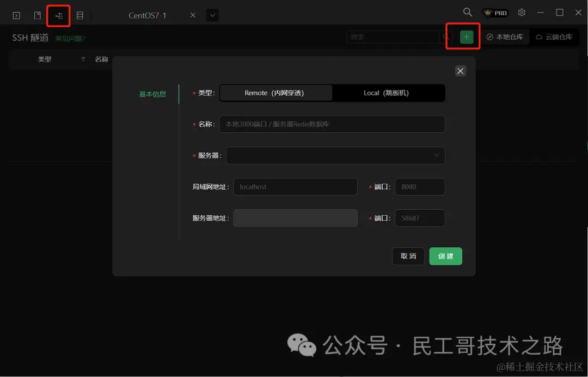Switch tunnel type to Local (跳板机)
Screen dimensions: 588x377
(388, 93)
